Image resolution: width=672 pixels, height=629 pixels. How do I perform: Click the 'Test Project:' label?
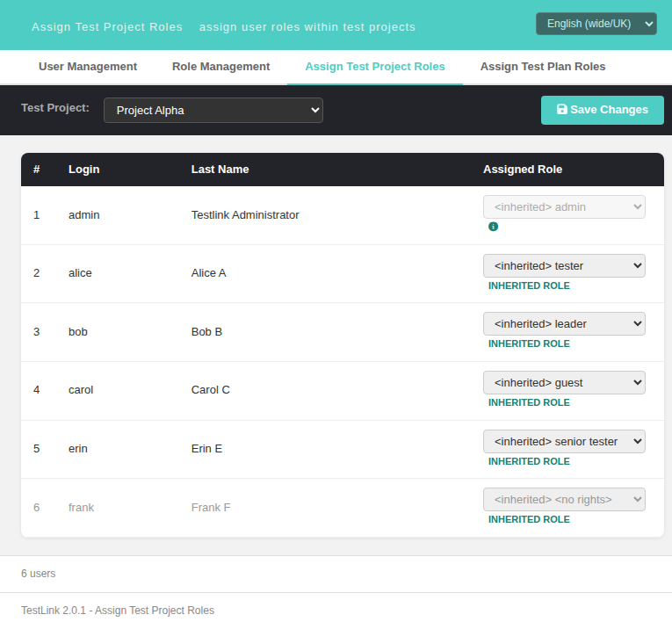coord(55,108)
